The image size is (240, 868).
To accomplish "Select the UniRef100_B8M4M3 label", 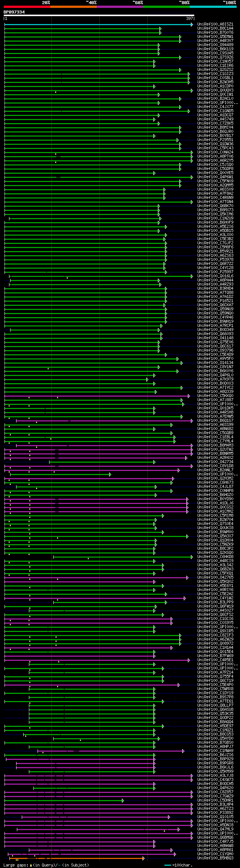I will pos(215,445).
